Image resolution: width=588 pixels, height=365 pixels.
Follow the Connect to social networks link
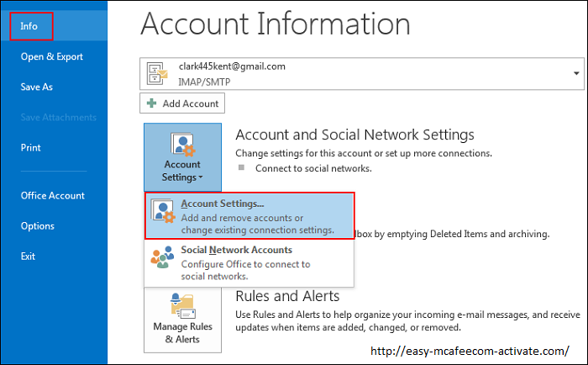313,168
